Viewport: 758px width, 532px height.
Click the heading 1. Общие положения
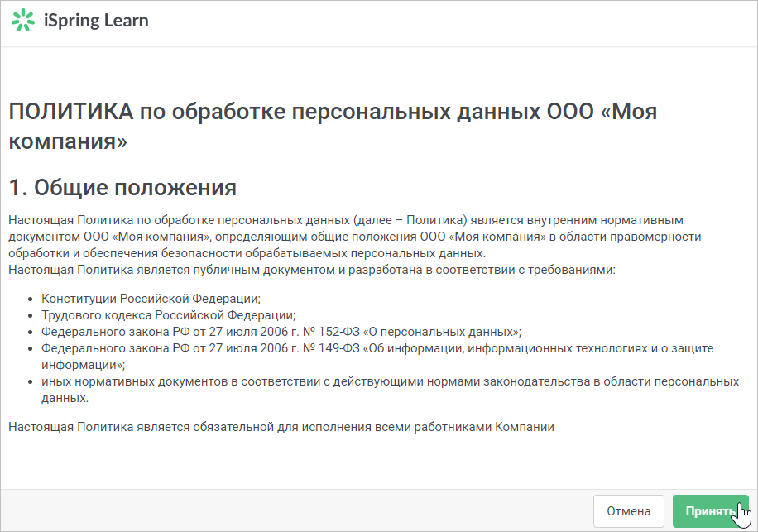122,188
